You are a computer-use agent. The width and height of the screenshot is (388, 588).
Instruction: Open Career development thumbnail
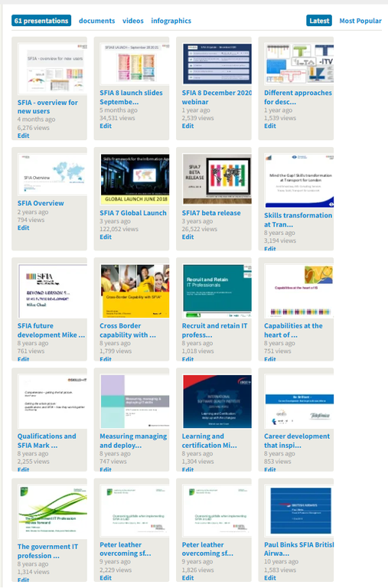299,401
